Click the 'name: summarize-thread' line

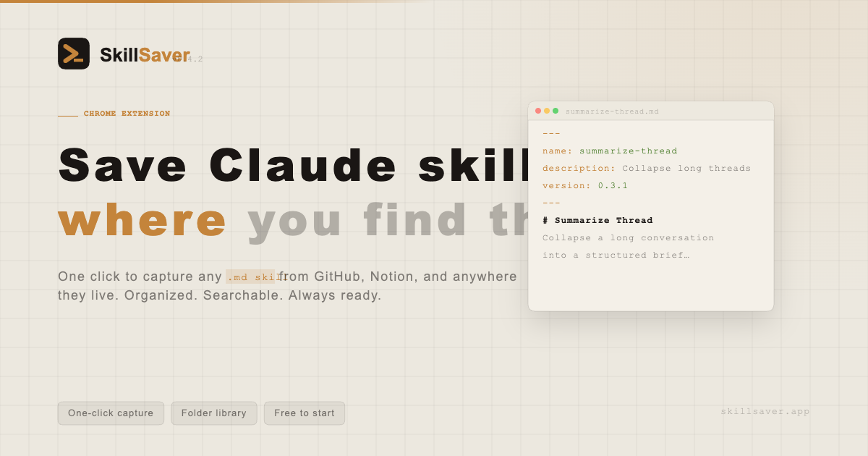(610, 151)
